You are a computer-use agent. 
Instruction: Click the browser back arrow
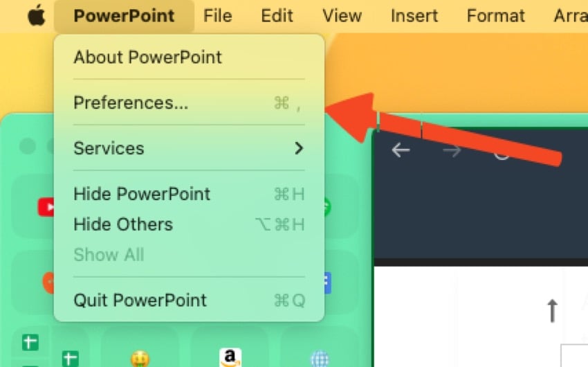click(401, 150)
